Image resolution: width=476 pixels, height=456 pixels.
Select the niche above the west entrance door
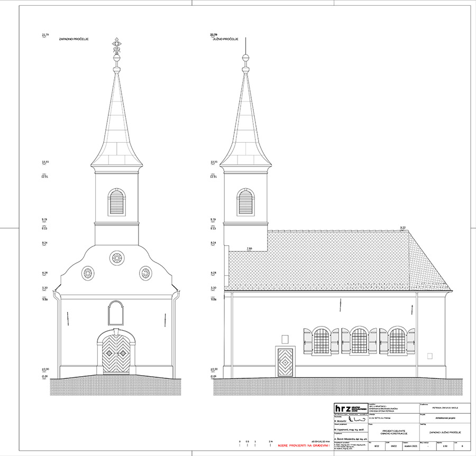pos(116,313)
